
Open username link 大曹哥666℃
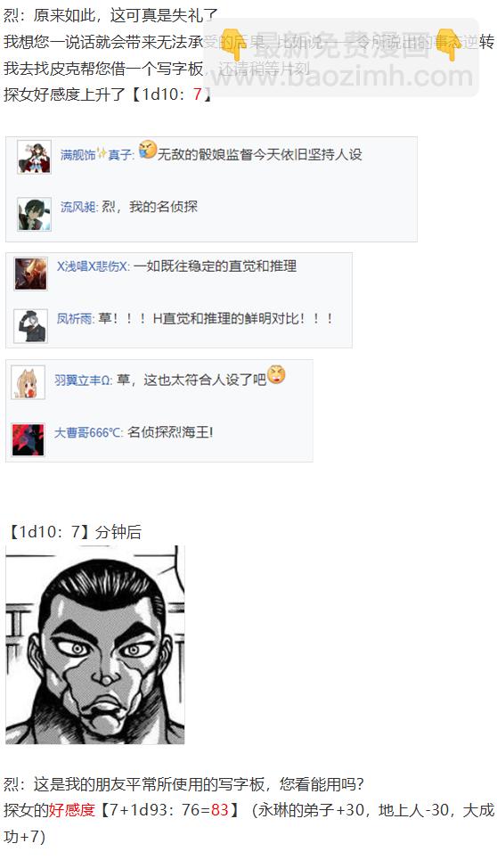point(88,432)
